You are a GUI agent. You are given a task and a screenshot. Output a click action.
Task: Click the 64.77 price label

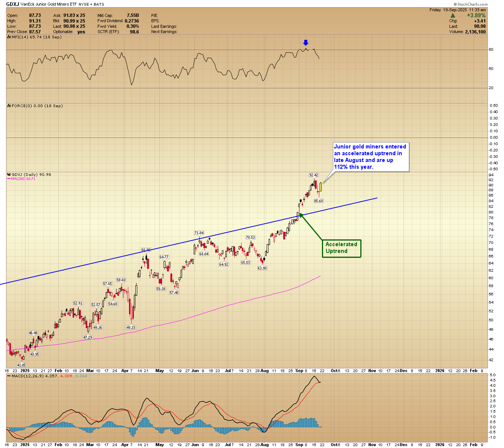coord(164,257)
